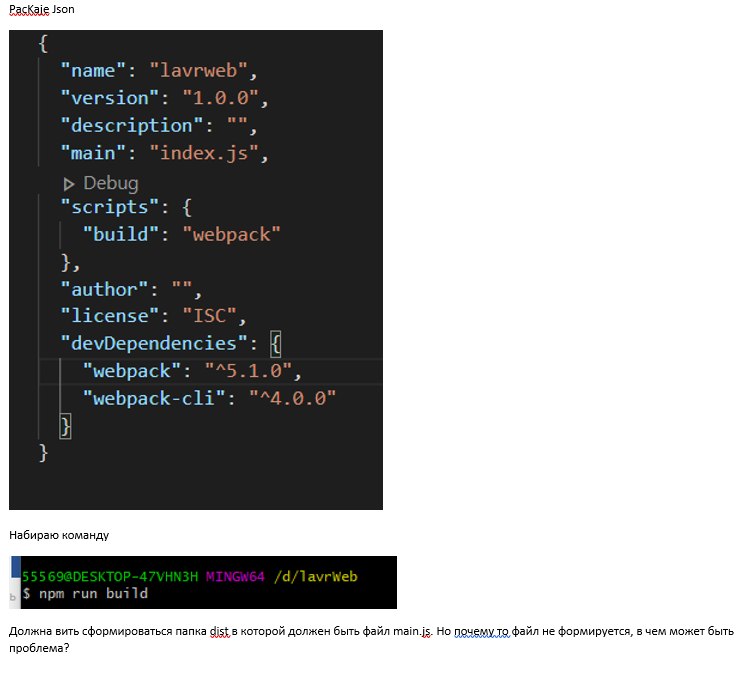Viewport: 750px width, 687px height.
Task: Click the "build" script key
Action: click(x=121, y=234)
